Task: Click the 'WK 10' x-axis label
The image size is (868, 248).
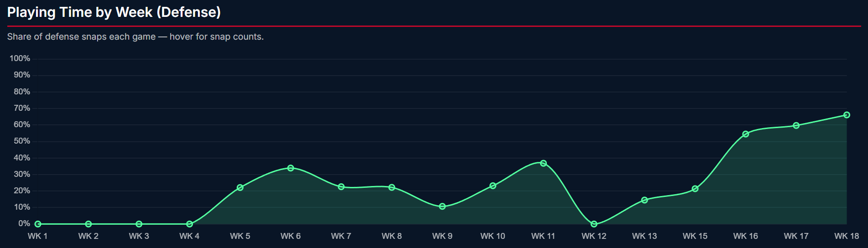Action: (x=493, y=236)
